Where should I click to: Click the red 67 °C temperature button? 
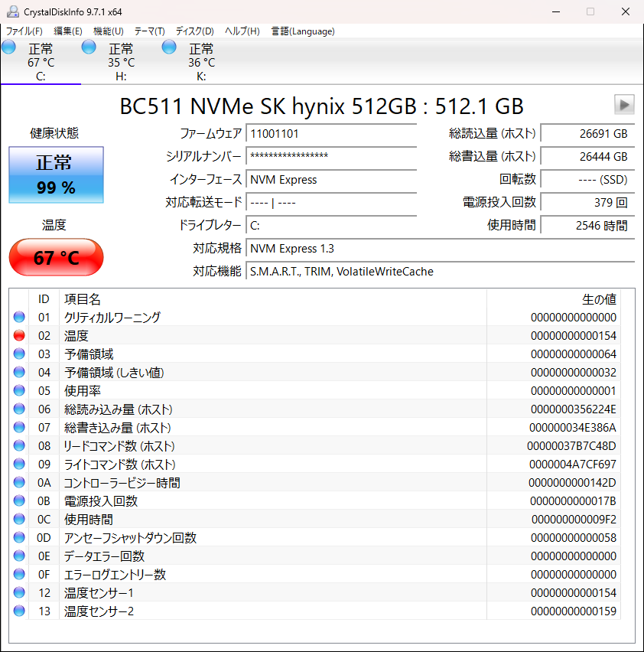point(55,257)
